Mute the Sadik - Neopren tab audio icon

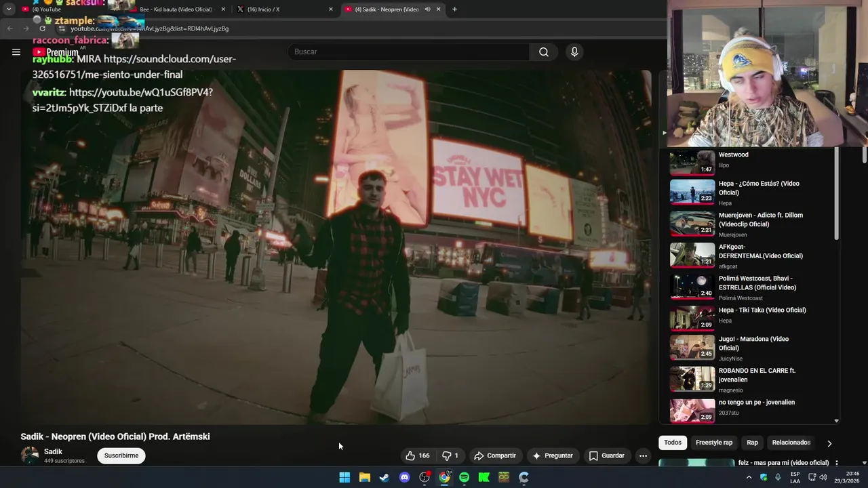(427, 9)
